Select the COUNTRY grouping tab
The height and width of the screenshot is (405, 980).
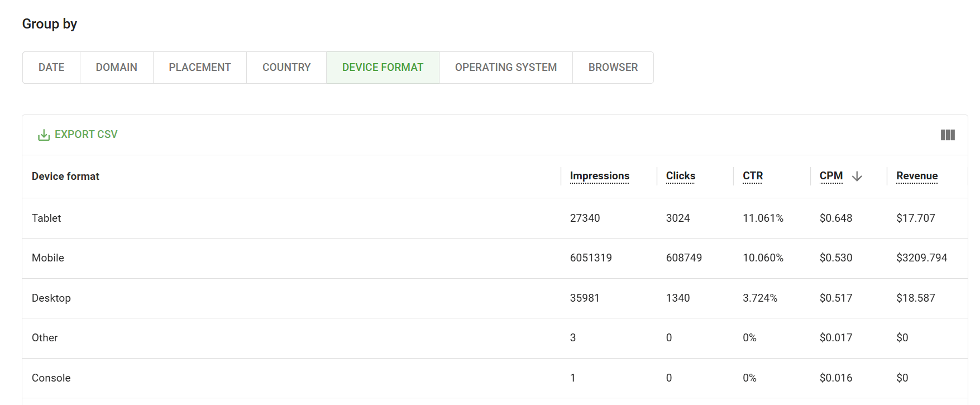tap(286, 68)
